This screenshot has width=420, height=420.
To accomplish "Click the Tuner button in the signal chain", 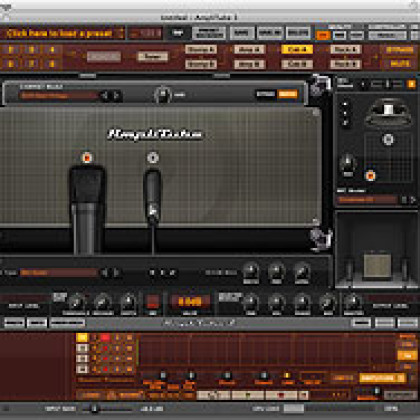I will click(153, 56).
